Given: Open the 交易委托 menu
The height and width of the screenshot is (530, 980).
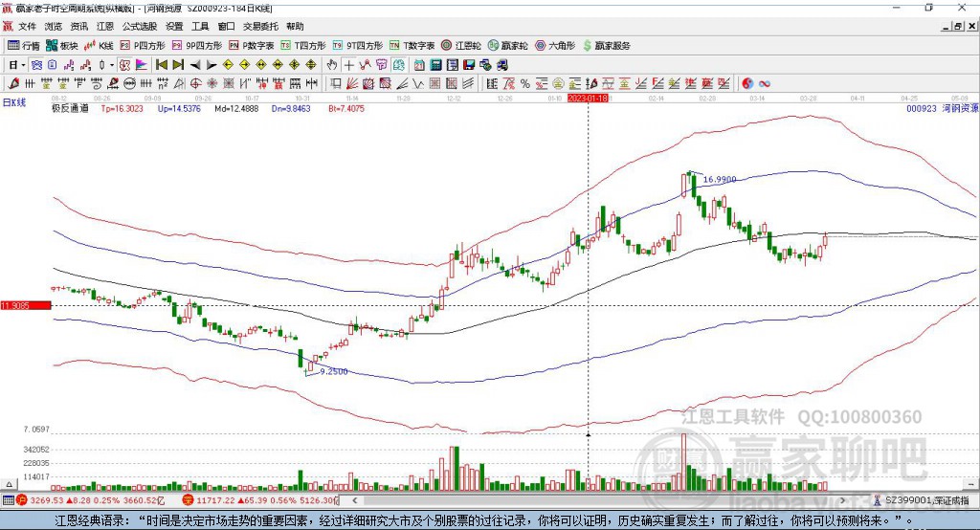Looking at the screenshot, I should 260,26.
